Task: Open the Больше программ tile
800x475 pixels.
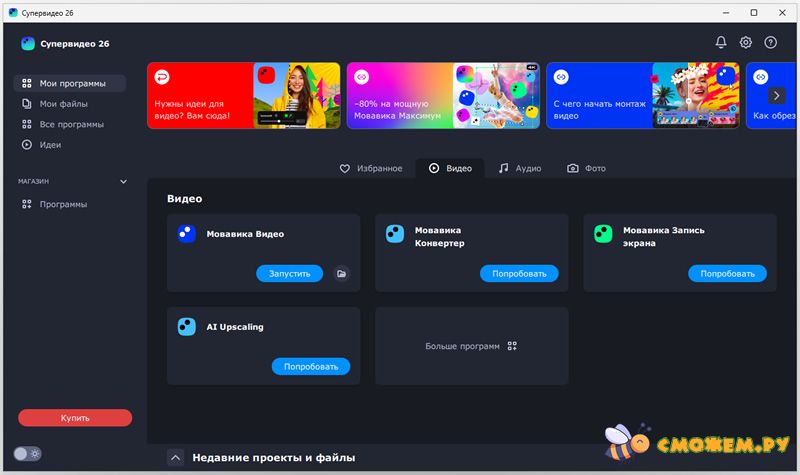Action: pos(471,346)
